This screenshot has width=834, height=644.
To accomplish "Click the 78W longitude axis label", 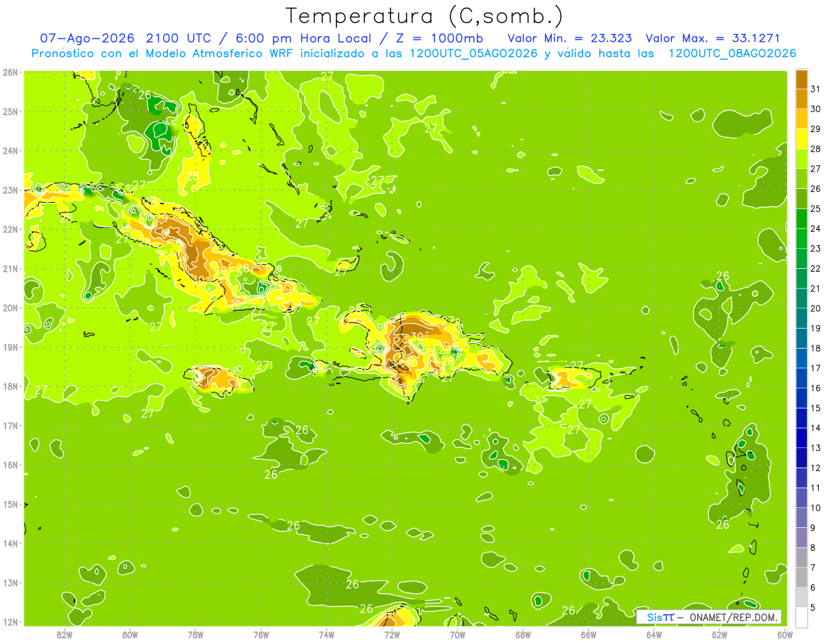I will click(195, 634).
